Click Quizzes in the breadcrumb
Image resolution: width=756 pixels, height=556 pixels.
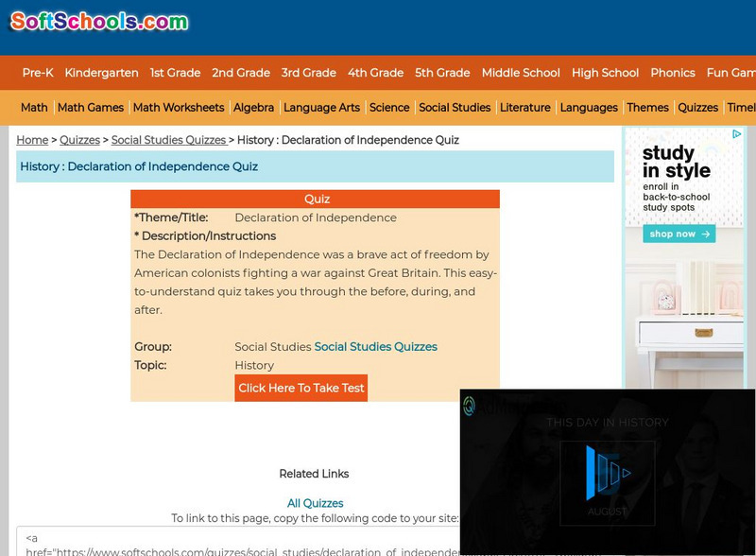pos(79,140)
